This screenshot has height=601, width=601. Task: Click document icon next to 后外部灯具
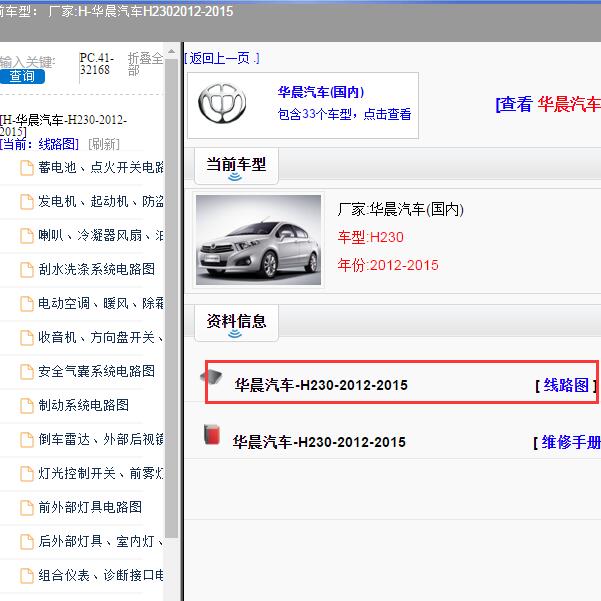[x=27, y=542]
